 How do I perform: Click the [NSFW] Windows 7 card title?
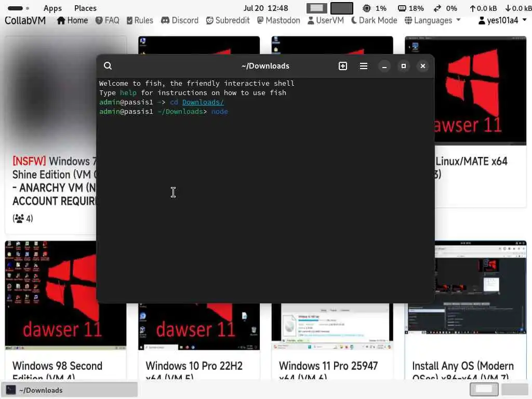click(54, 181)
